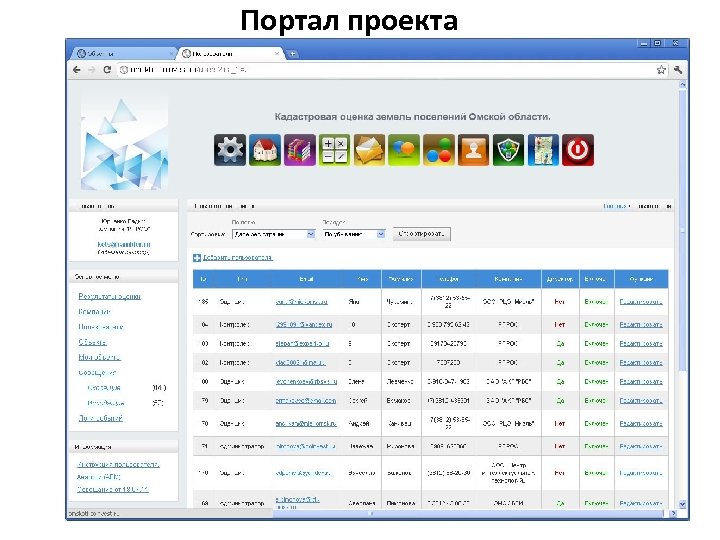Click the portal logo image with blue triangles
The width and height of the screenshot is (720, 540).
124,142
